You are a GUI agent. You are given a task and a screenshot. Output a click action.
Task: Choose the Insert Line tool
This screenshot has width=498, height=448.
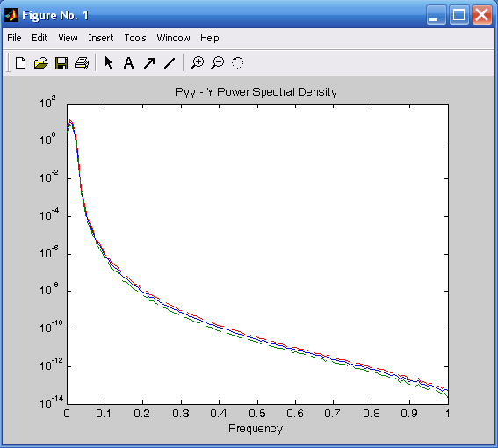tap(170, 63)
